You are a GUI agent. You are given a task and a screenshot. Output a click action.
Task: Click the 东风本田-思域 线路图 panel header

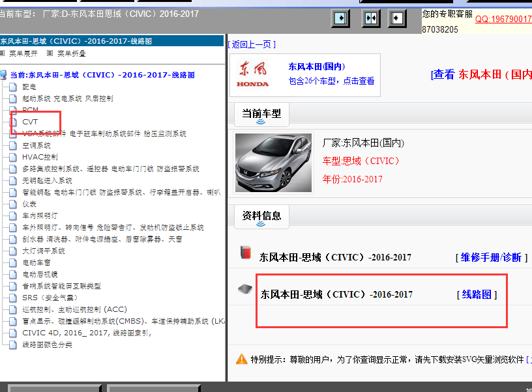click(x=111, y=41)
